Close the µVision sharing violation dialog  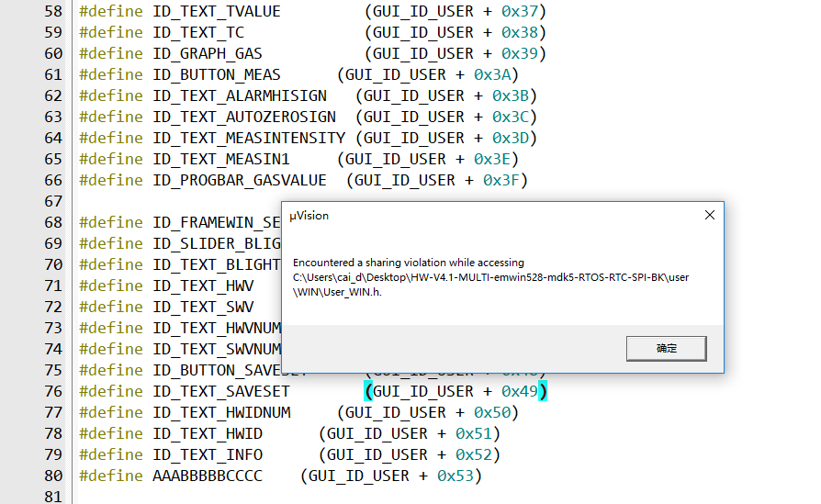click(x=710, y=215)
